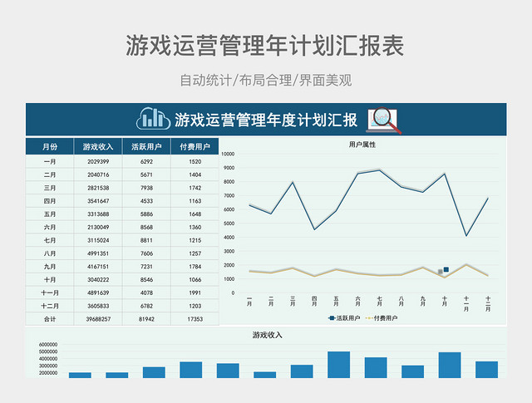The height and width of the screenshot is (403, 532).
Task: Click the cloud bar-chart icon in banner
Action: (x=153, y=119)
